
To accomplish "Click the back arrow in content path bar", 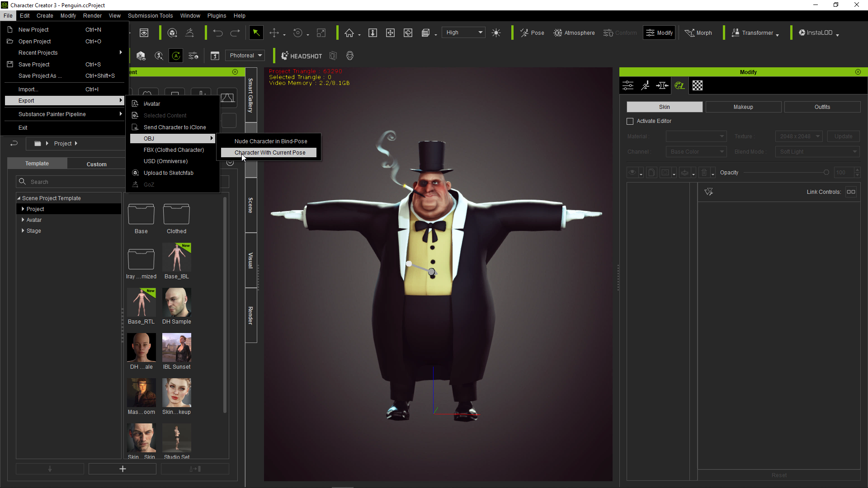I will click(x=14, y=144).
